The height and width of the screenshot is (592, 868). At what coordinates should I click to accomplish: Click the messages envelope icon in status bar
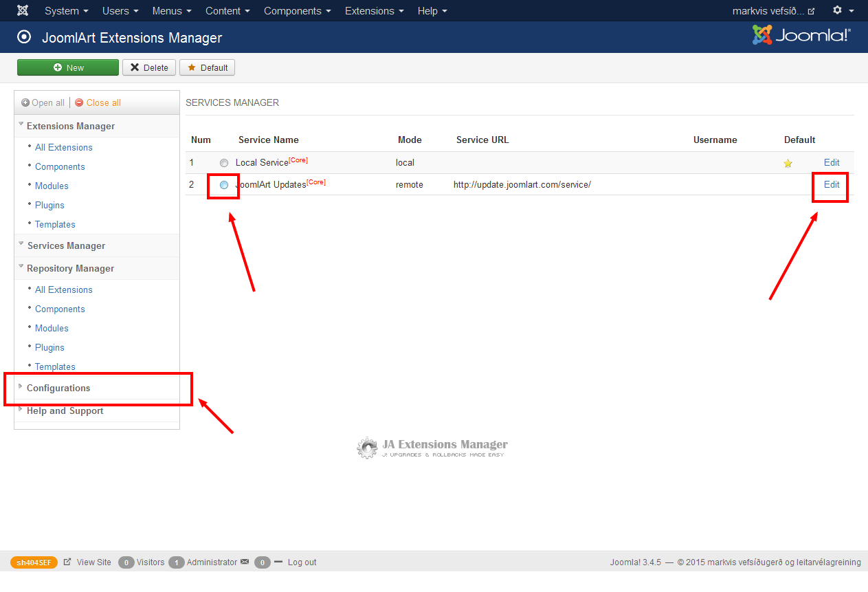pos(244,562)
